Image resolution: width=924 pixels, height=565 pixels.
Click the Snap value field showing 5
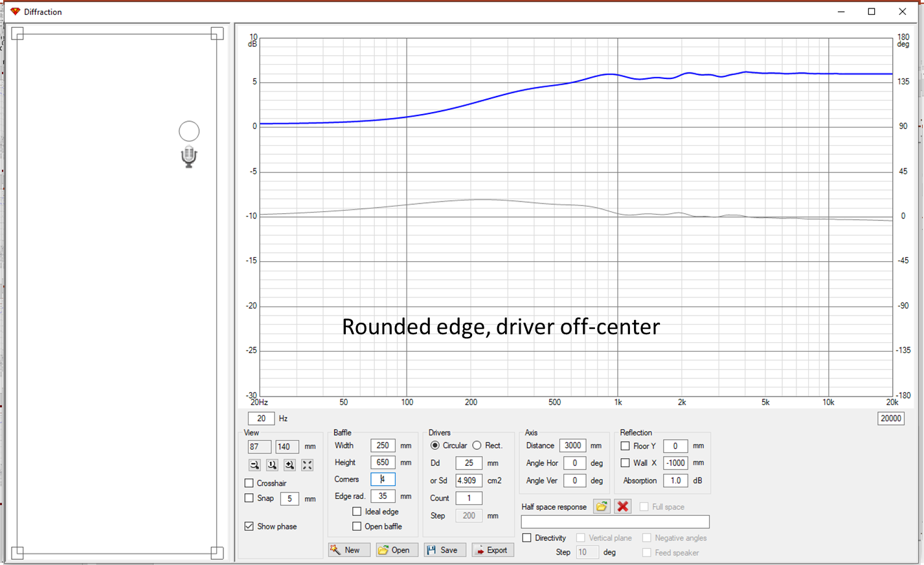(x=289, y=499)
